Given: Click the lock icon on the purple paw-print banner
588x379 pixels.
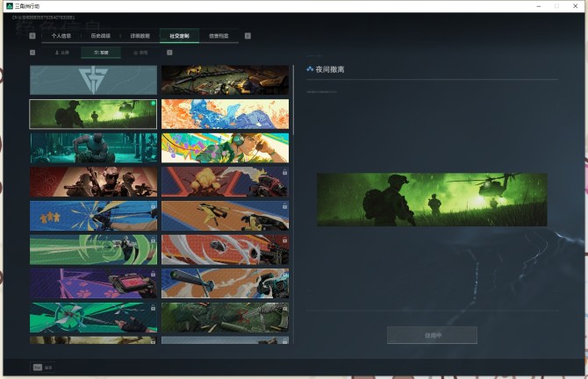Looking at the screenshot, I should click(153, 274).
